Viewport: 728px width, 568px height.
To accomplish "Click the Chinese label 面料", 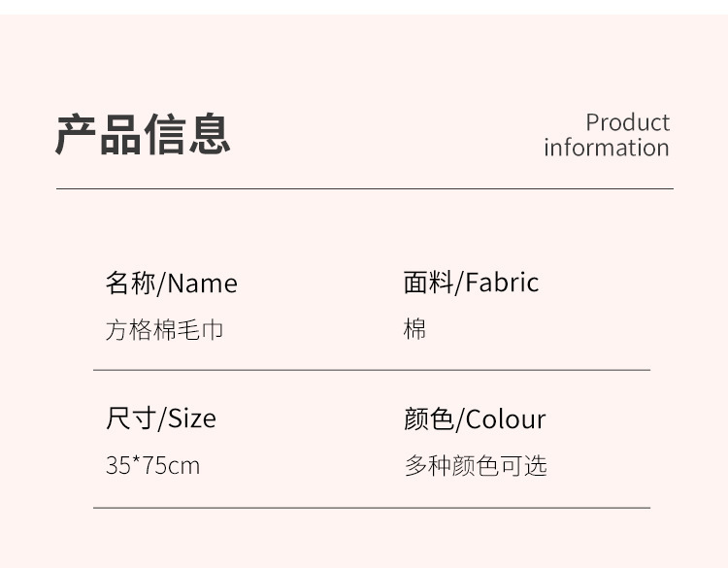I will [428, 283].
